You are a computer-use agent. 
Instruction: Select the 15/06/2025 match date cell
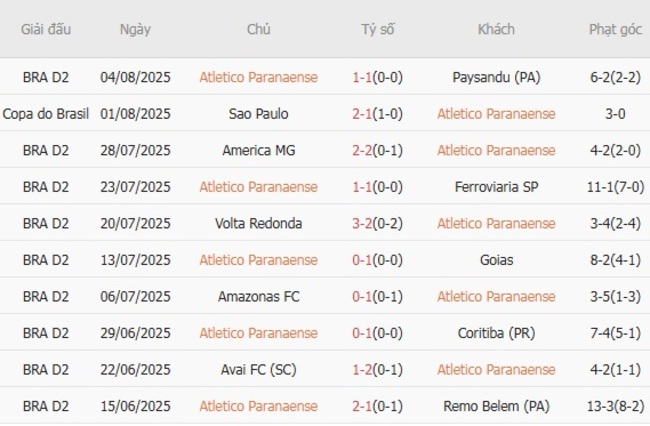pyautogui.click(x=135, y=406)
